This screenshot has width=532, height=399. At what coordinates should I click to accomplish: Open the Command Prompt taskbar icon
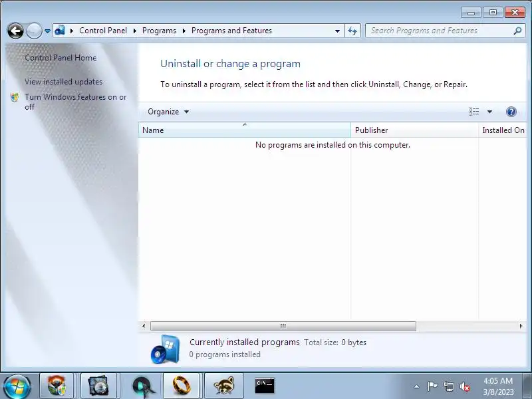tap(265, 386)
